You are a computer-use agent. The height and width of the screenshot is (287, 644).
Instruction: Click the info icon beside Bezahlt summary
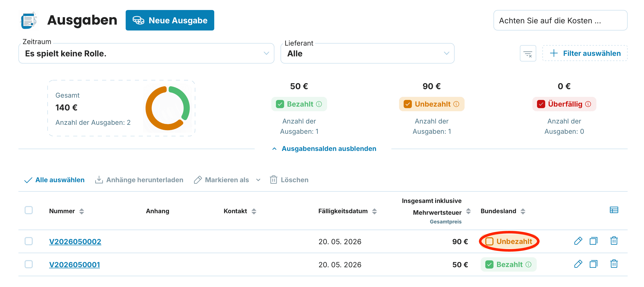(x=319, y=104)
